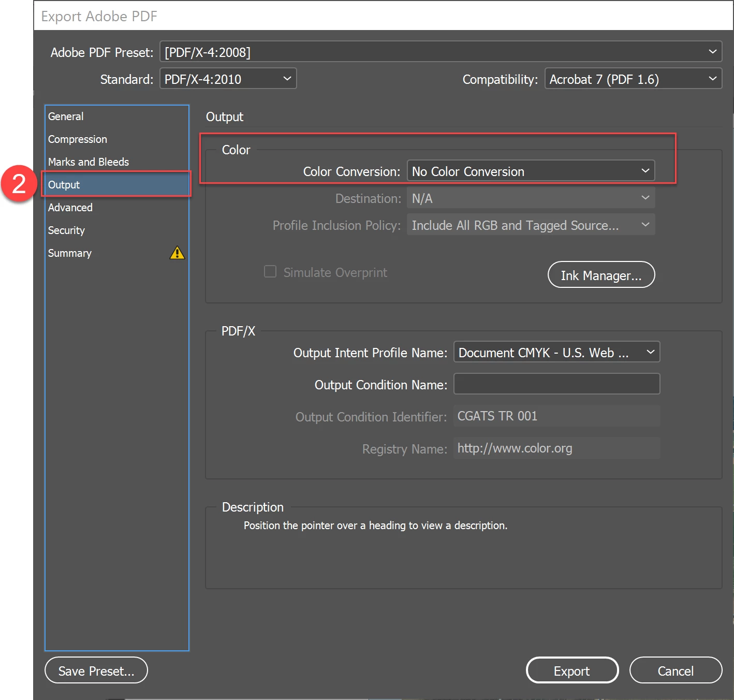Screen dimensions: 734x700
Task: Open the Standard PDF/X-4:2010 dropdown
Action: coord(228,79)
